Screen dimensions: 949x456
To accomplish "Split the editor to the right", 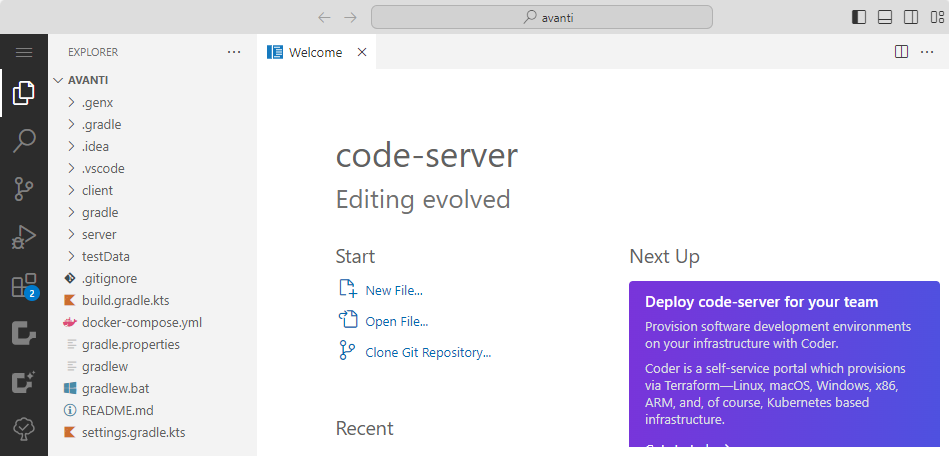I will [x=901, y=52].
